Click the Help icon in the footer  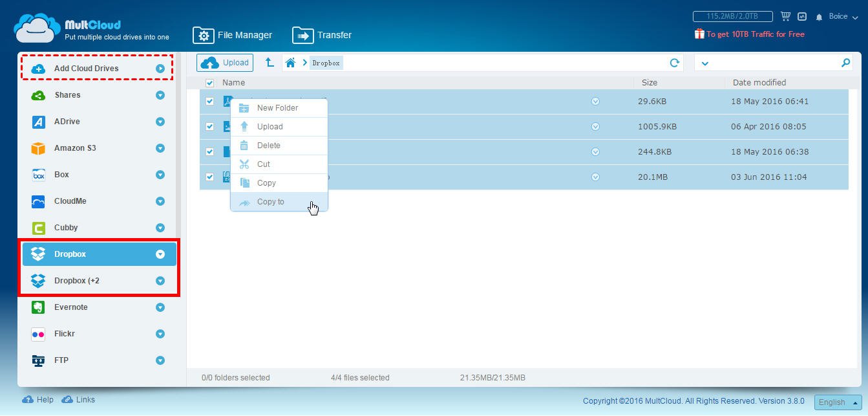[x=28, y=400]
